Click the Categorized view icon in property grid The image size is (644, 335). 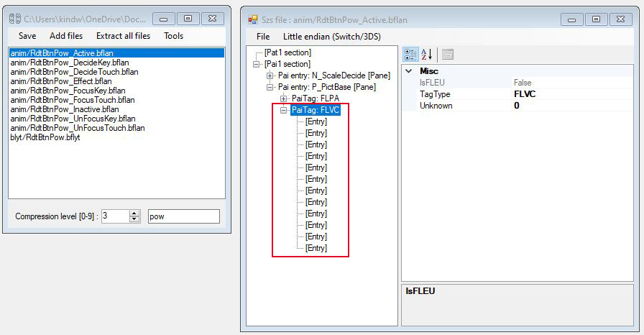point(410,55)
